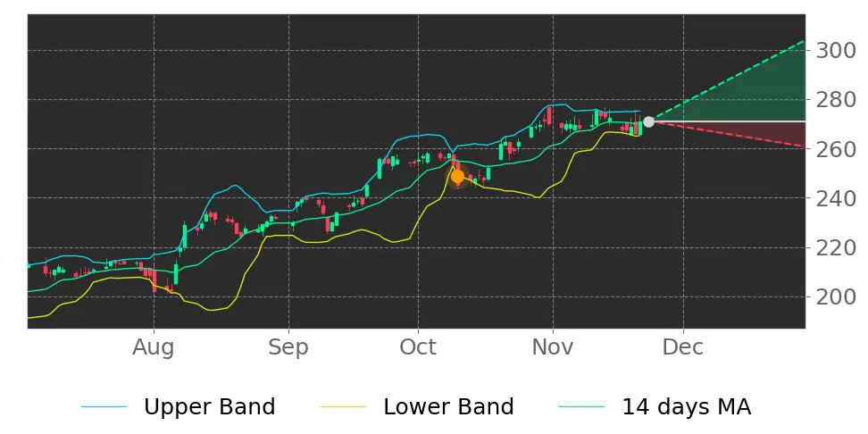The image size is (868, 434).
Task: Select the Lower Band legend label
Action: point(448,407)
